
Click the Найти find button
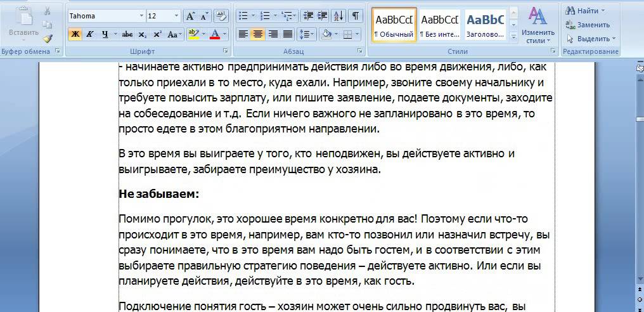point(582,10)
